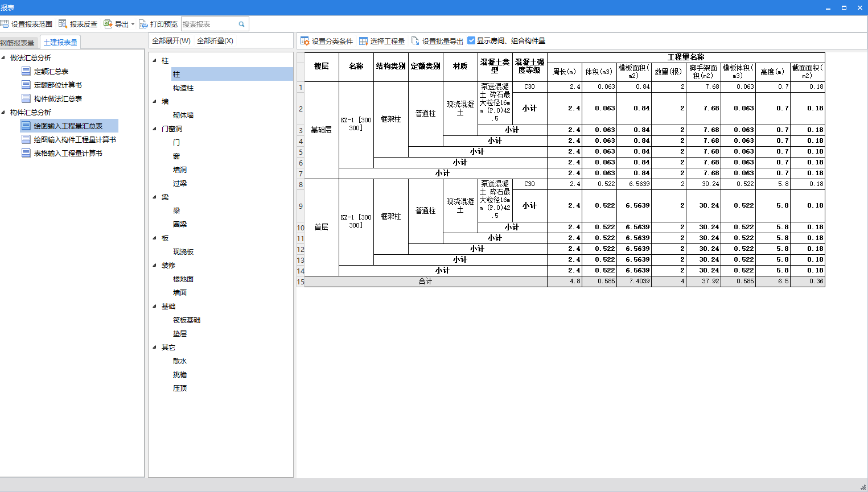Click 全部展开(W) button

click(x=171, y=41)
